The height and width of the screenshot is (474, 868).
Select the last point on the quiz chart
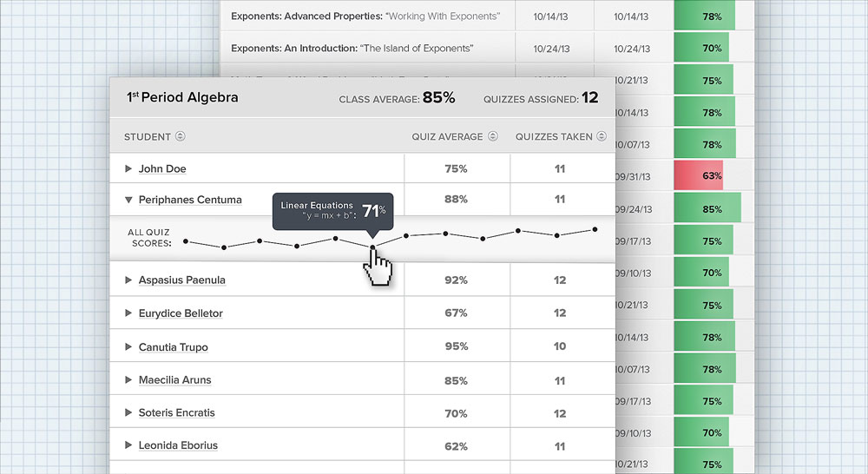click(595, 229)
